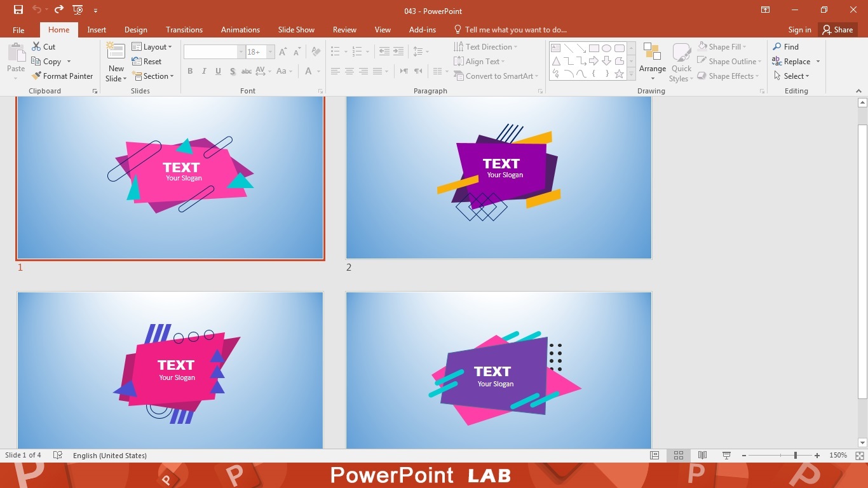Open the Text Direction dropdown
This screenshot has height=488, width=868.
[x=486, y=46]
